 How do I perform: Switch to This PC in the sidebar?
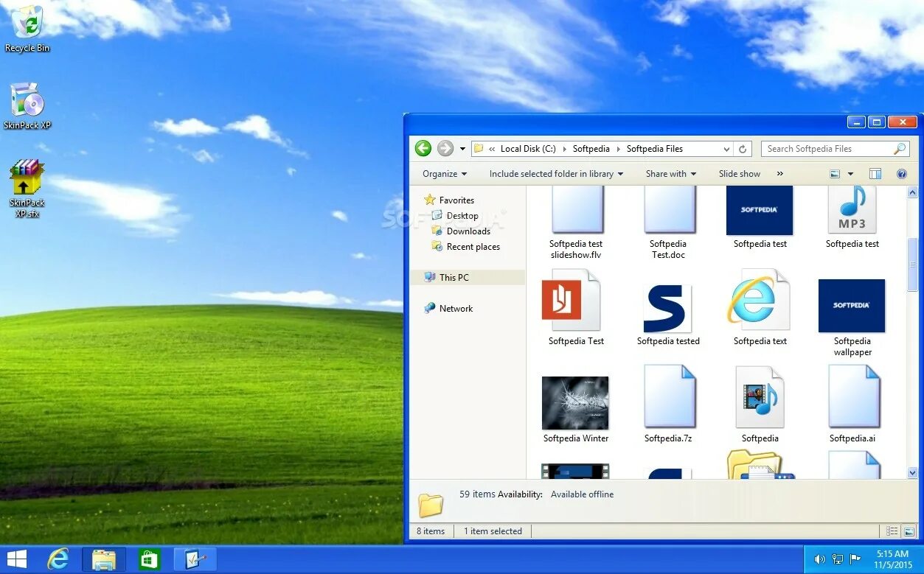[452, 277]
